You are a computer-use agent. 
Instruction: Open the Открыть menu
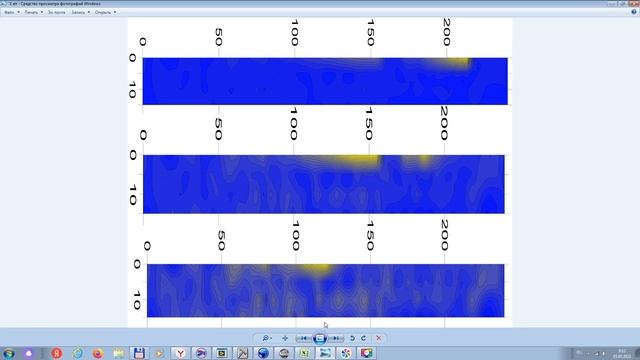tap(103, 12)
